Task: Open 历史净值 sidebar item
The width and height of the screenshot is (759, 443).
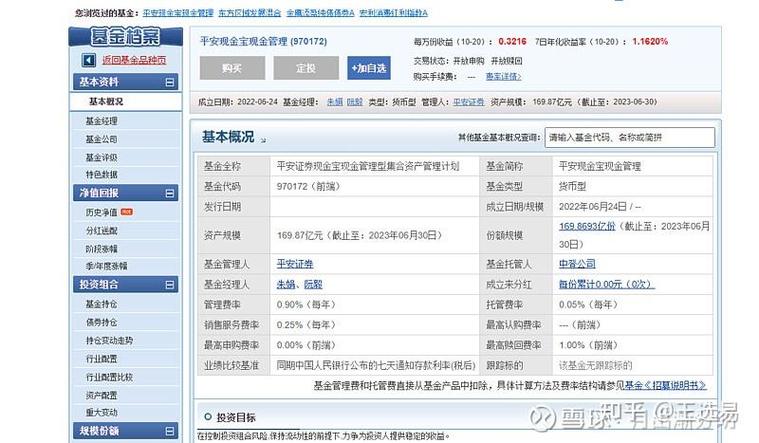Action: coord(102,212)
